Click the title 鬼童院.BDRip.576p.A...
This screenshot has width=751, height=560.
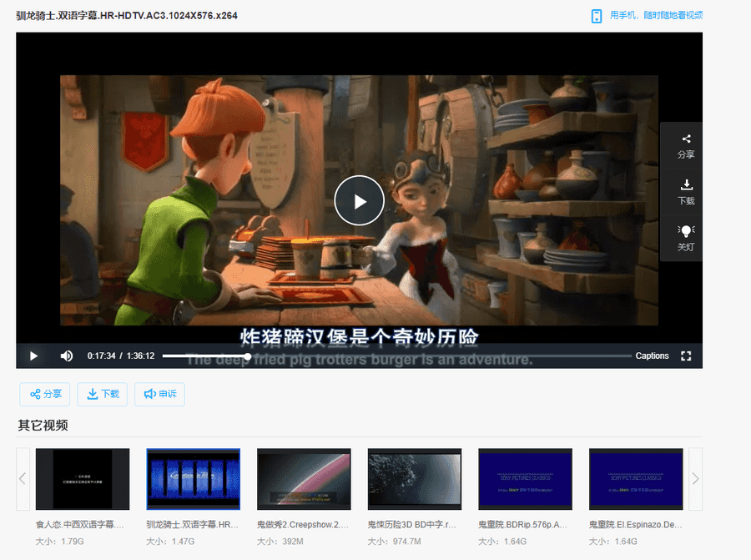point(522,525)
